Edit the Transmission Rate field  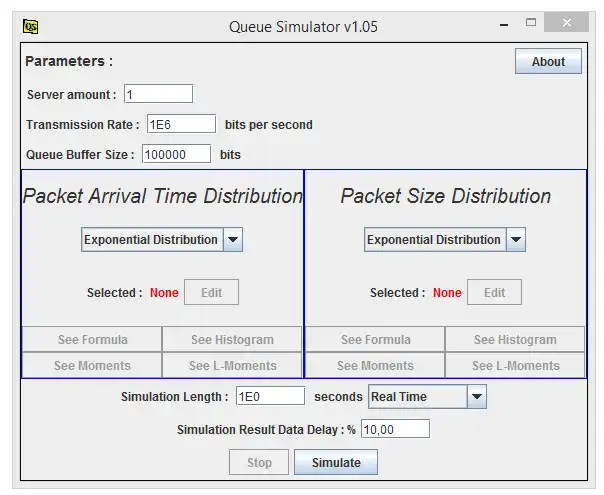[x=181, y=124]
